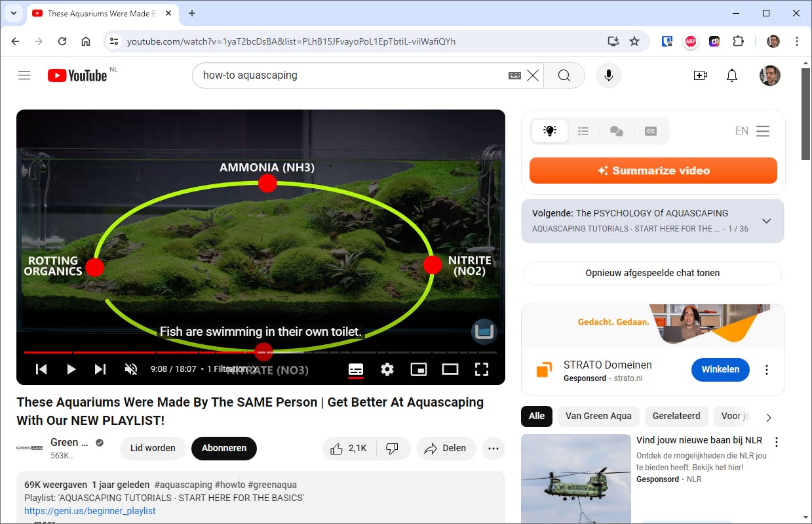Start voice search with microphone

pos(609,75)
